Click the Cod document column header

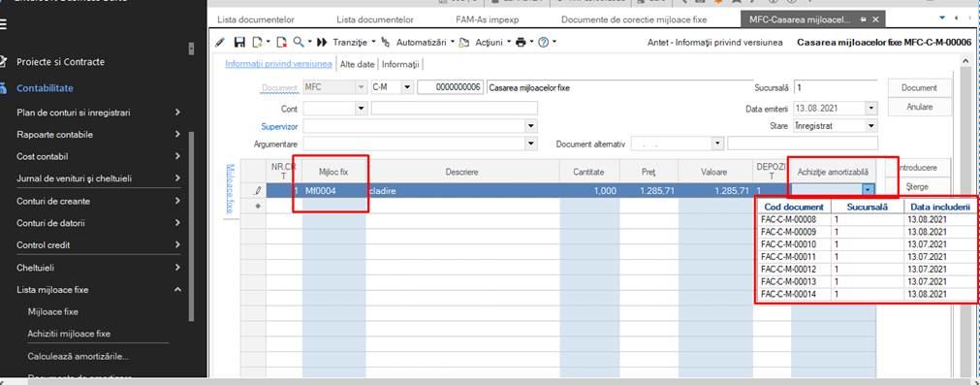(794, 207)
